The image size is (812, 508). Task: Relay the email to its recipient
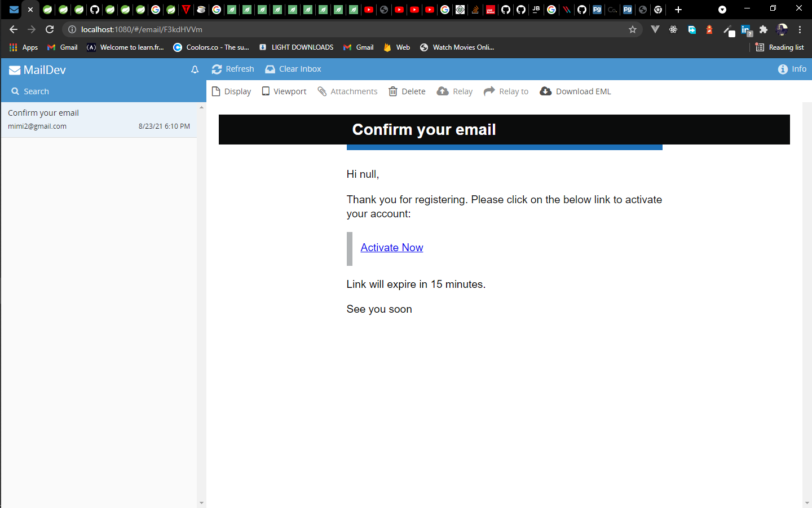pyautogui.click(x=454, y=91)
